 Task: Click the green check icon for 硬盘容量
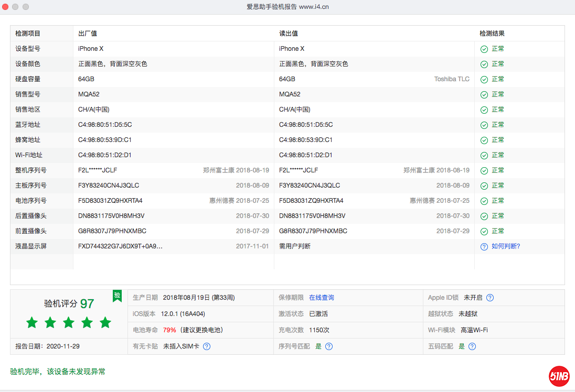(x=484, y=79)
